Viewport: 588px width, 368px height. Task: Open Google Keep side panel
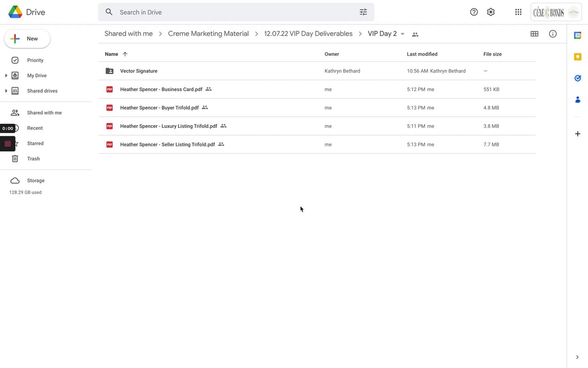[577, 57]
